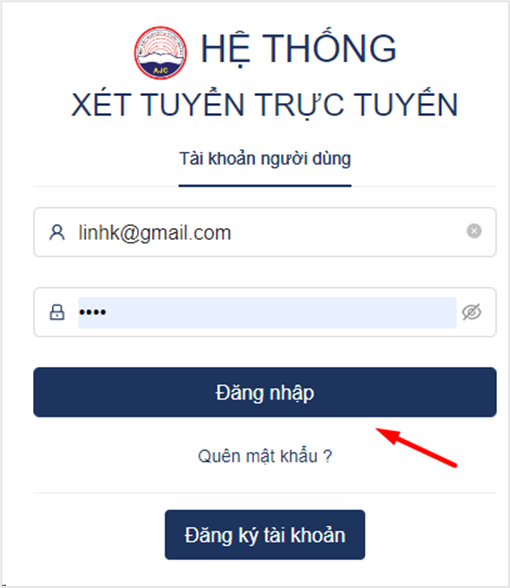Focus the linhk@gmail.com email field
This screenshot has height=588, width=510.
click(265, 232)
